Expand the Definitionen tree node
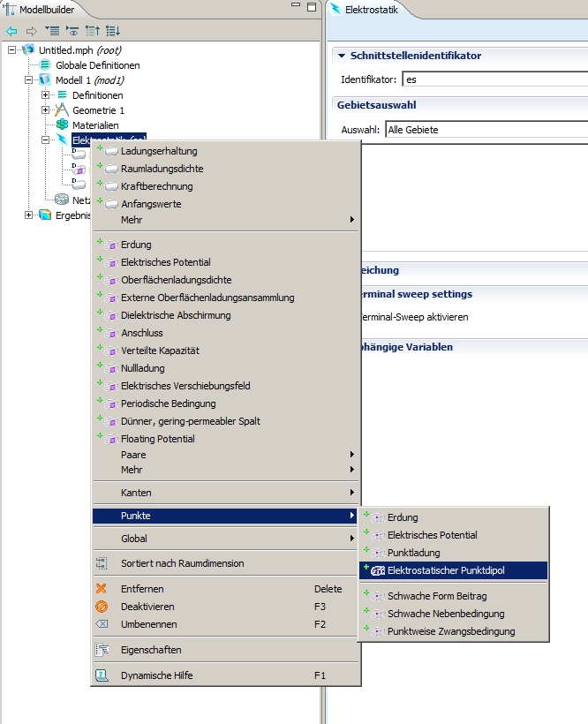Viewport: 588px width, 724px height. coord(45,95)
